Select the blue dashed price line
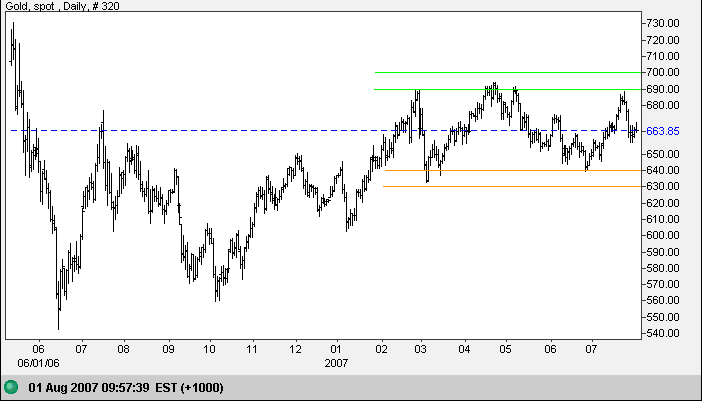This screenshot has width=702, height=401. pyautogui.click(x=325, y=131)
